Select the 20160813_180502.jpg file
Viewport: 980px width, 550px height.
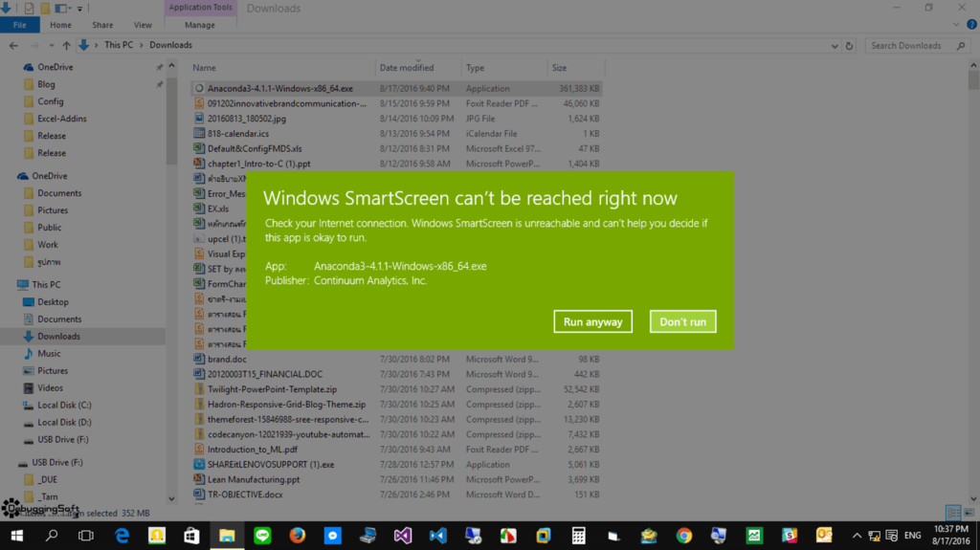tap(247, 119)
